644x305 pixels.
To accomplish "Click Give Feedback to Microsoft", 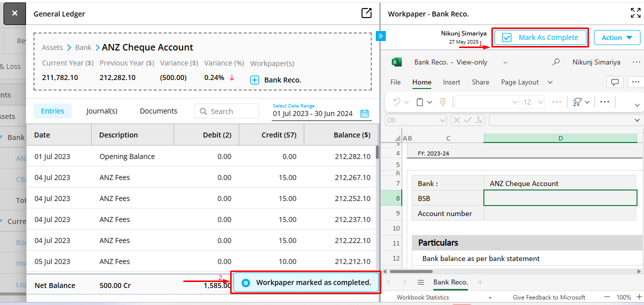I will (549, 297).
